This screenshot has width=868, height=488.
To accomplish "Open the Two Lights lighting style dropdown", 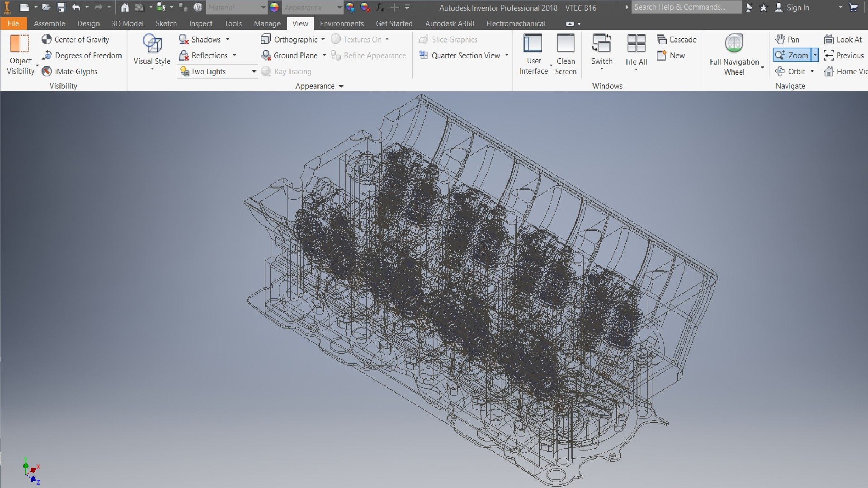I will point(217,71).
